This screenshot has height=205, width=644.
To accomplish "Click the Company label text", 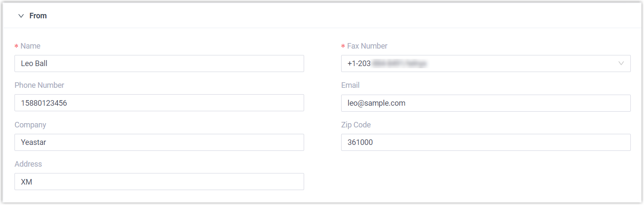I will click(x=30, y=125).
